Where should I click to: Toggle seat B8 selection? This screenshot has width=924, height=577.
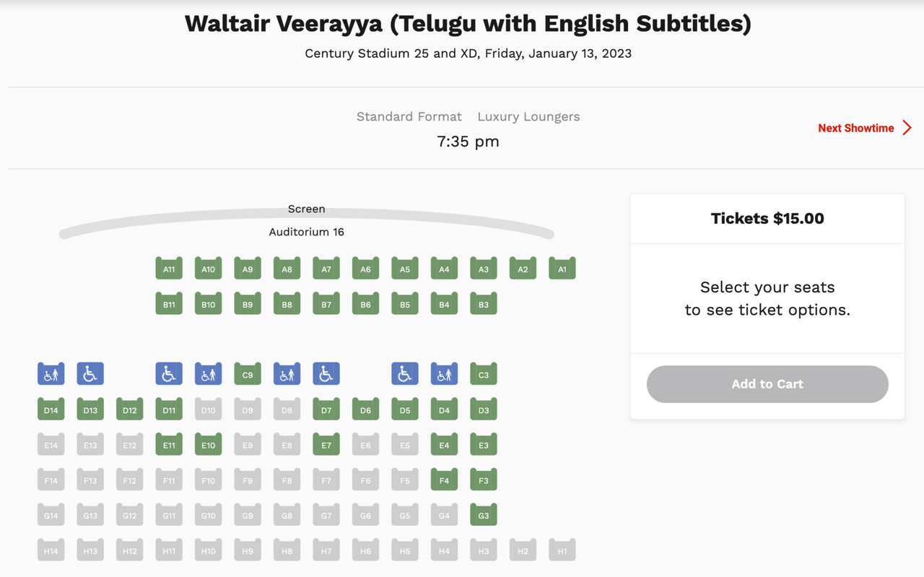[x=287, y=304]
